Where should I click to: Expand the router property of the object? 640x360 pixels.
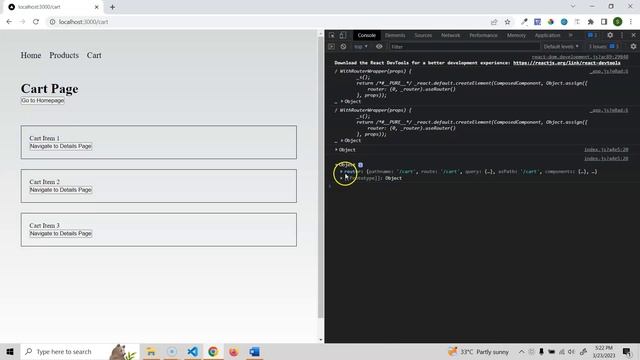pos(342,172)
